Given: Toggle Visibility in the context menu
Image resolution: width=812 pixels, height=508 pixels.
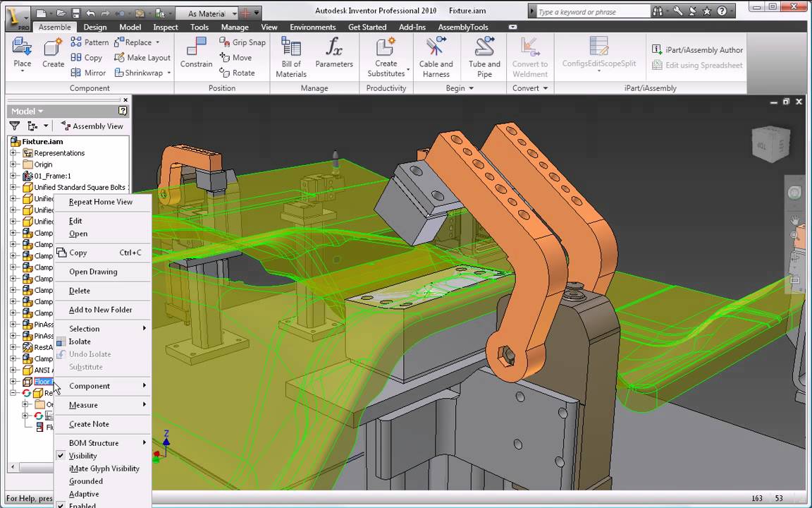Looking at the screenshot, I should pyautogui.click(x=83, y=456).
